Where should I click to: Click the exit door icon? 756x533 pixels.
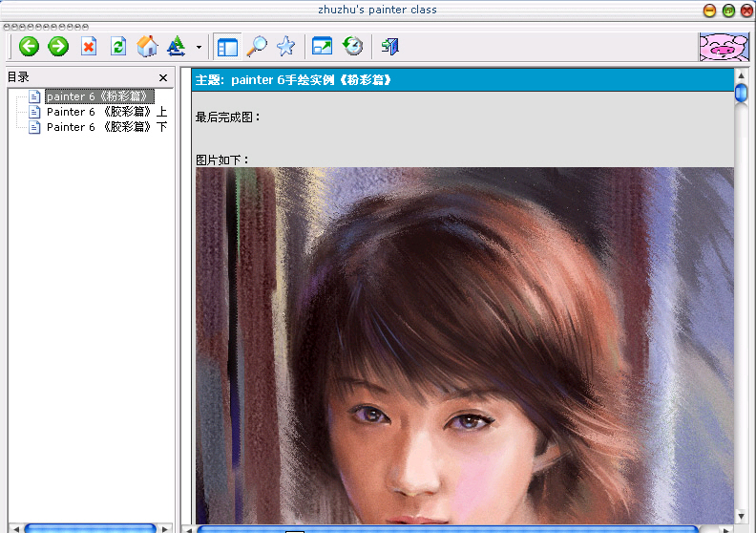pyautogui.click(x=389, y=46)
